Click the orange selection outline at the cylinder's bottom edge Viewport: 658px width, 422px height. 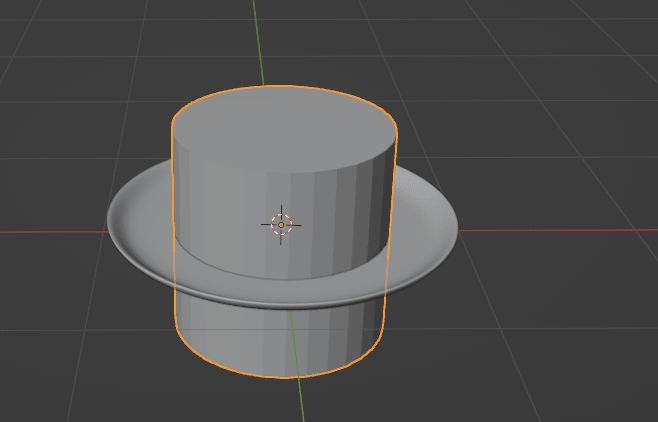pos(280,377)
